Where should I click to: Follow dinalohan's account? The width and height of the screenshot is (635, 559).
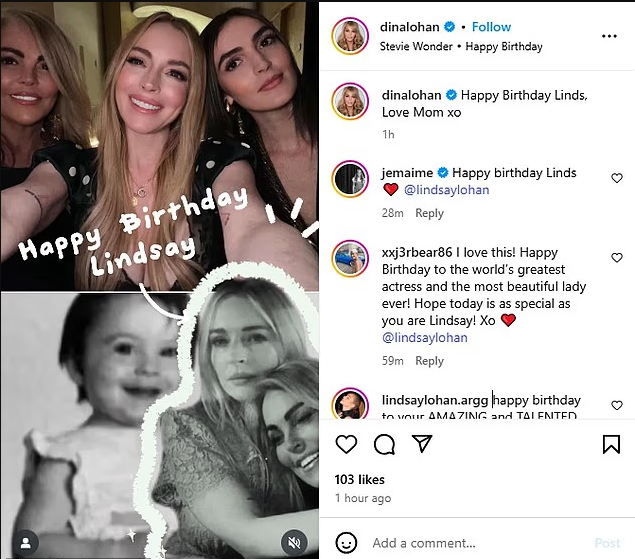(x=491, y=27)
